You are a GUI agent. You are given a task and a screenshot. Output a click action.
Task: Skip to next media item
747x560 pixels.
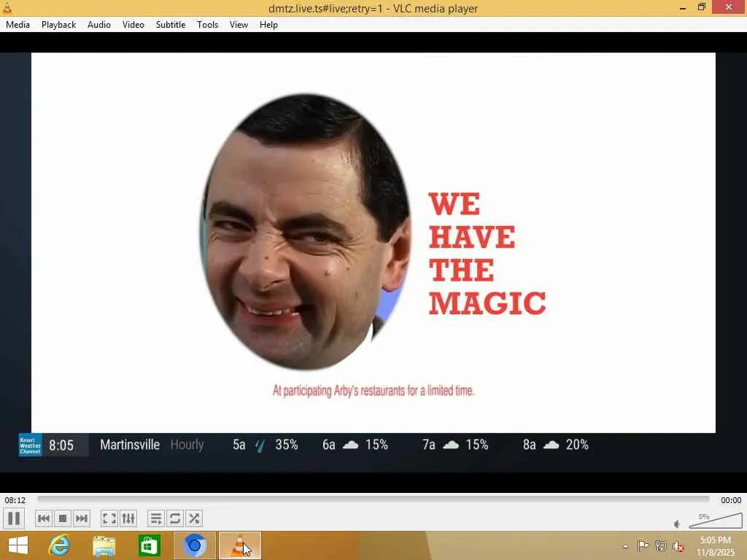82,518
